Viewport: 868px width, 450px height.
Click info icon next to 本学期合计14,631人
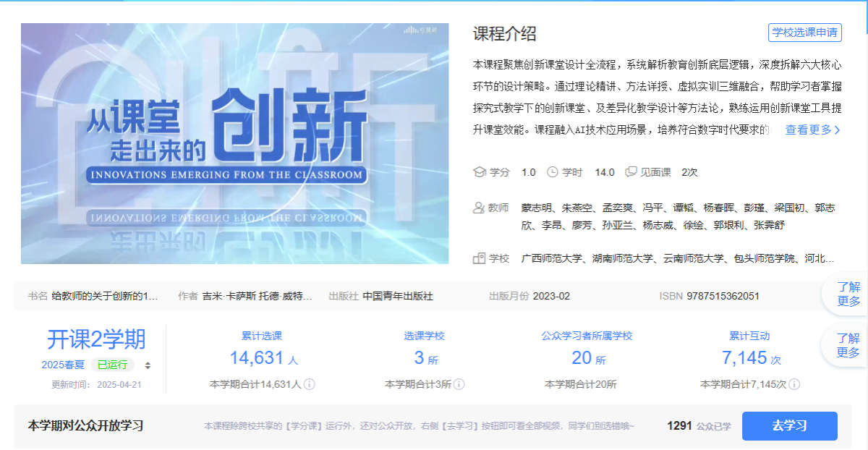point(309,384)
